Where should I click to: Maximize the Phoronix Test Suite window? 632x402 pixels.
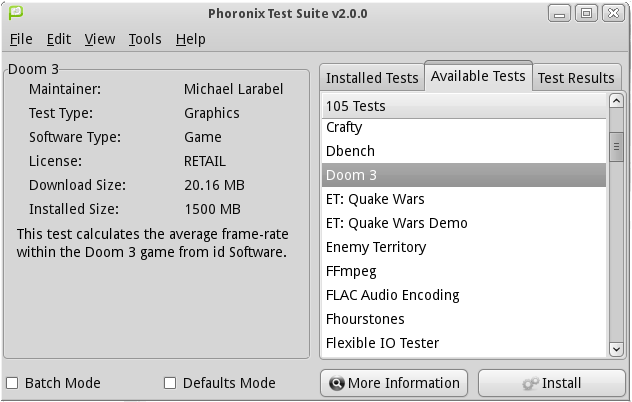click(x=586, y=13)
